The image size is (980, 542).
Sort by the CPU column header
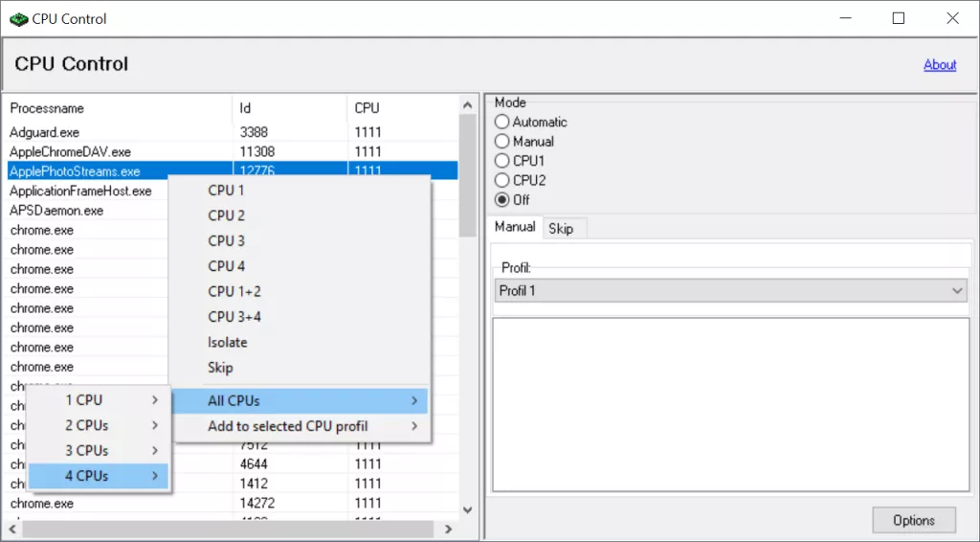tap(403, 108)
